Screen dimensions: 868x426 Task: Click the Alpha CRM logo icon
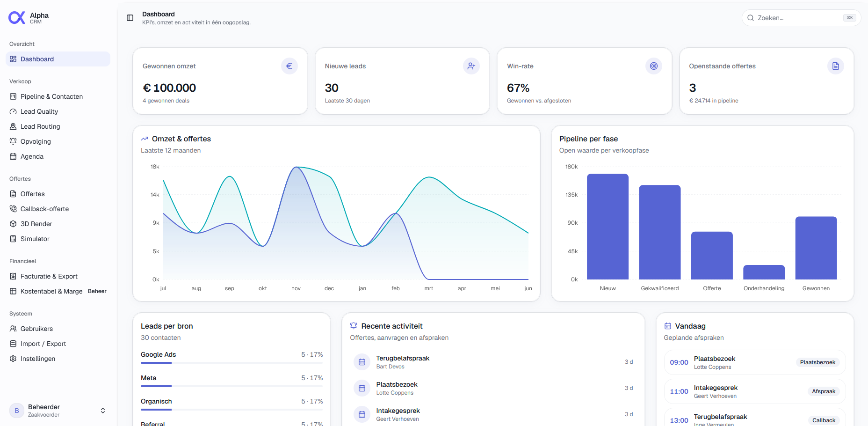point(17,18)
